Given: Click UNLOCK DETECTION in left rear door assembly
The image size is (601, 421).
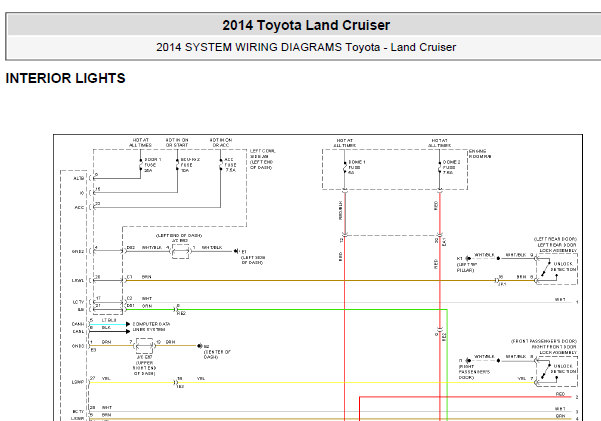Looking at the screenshot, I should (x=563, y=266).
